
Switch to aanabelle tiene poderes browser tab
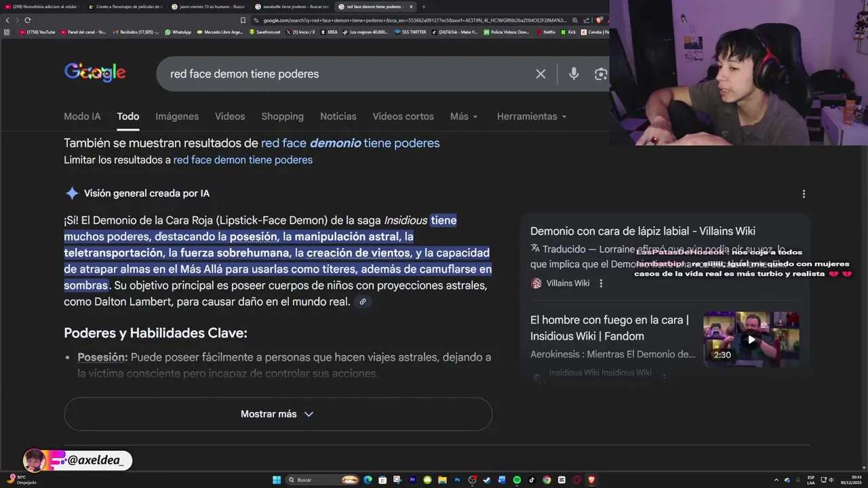(293, 7)
